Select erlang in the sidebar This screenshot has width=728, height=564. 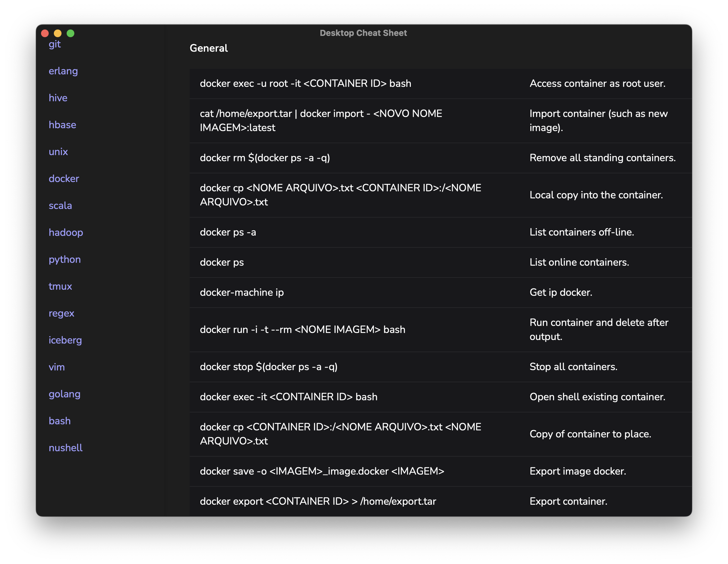(x=63, y=71)
